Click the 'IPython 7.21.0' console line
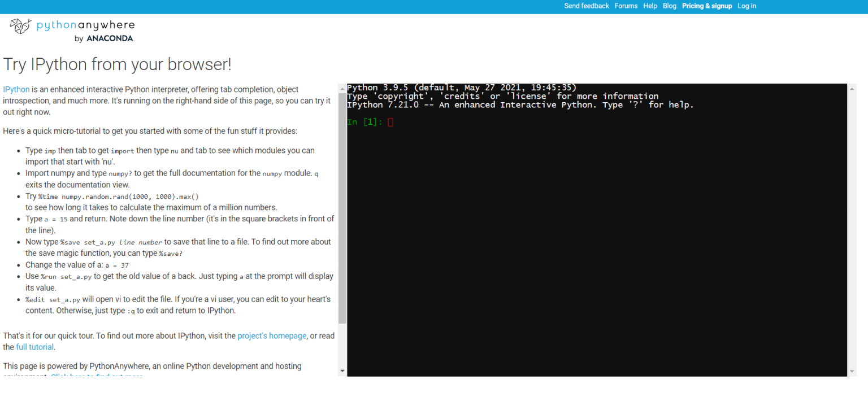Screen dimensions: 868x410 (x=520, y=105)
